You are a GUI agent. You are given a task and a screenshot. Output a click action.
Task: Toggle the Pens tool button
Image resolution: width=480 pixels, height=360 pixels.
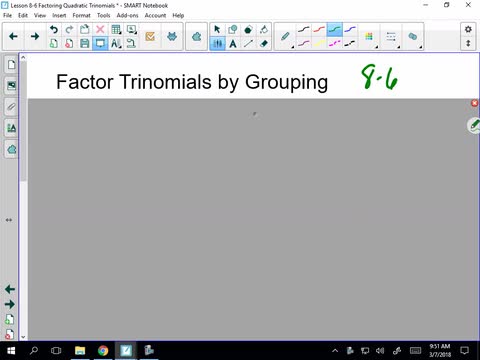pos(217,43)
